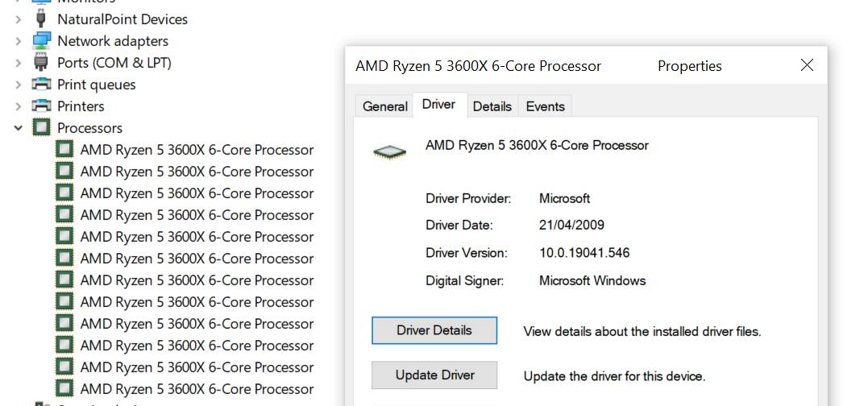The height and width of the screenshot is (406, 868).
Task: Open the Events tab
Action: coord(546,106)
